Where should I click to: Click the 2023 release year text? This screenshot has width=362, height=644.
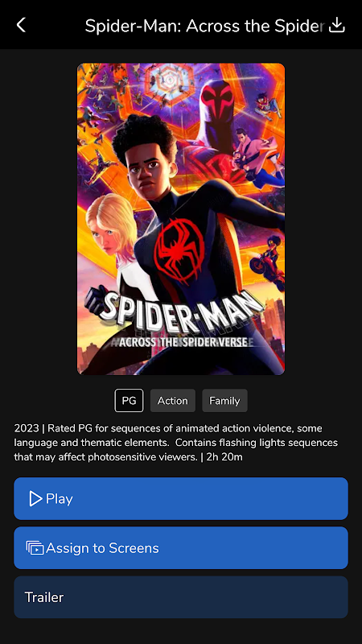[x=27, y=429]
